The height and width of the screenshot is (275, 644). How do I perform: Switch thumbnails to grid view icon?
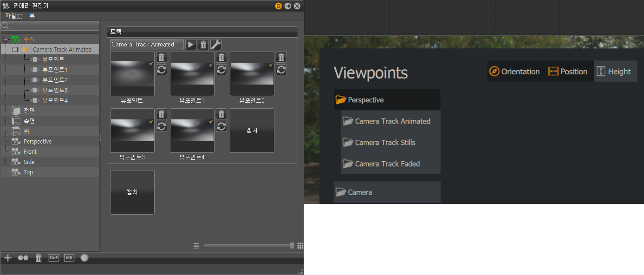(300, 246)
